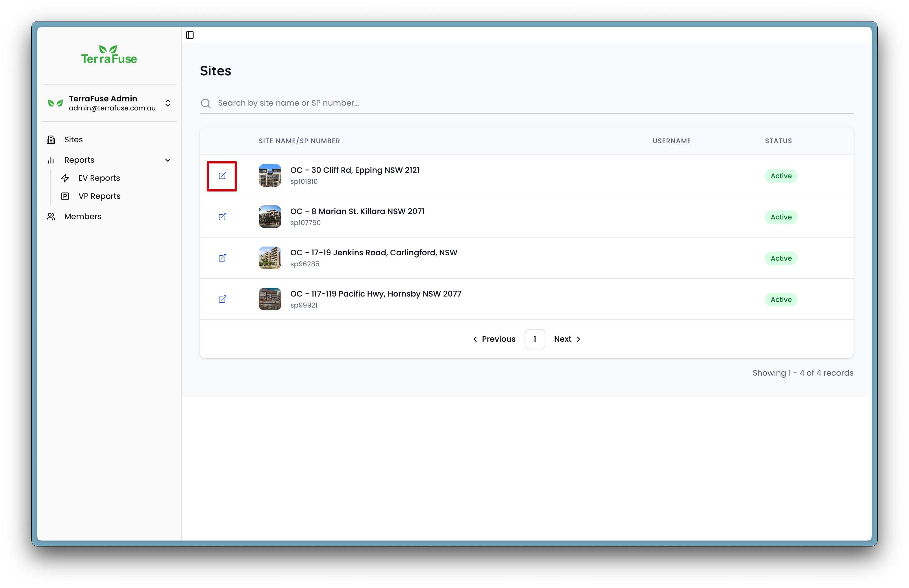This screenshot has height=588, width=909.
Task: Click the search magnifier icon
Action: coord(206,103)
